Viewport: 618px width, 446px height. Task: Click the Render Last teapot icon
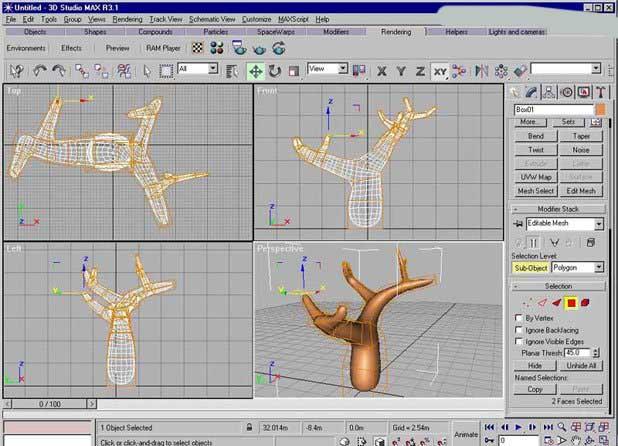click(279, 48)
